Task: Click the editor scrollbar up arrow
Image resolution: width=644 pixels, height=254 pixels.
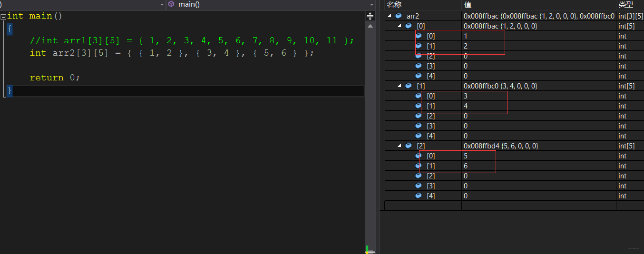Action: [370, 26]
